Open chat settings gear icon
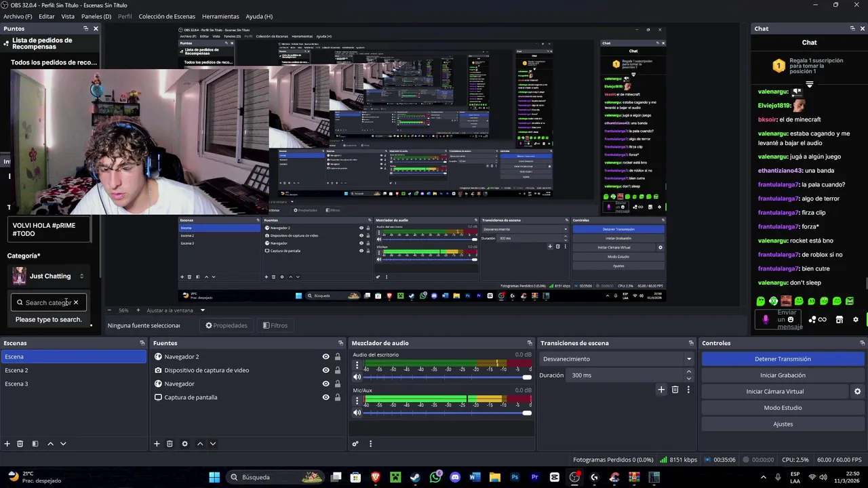 [856, 320]
